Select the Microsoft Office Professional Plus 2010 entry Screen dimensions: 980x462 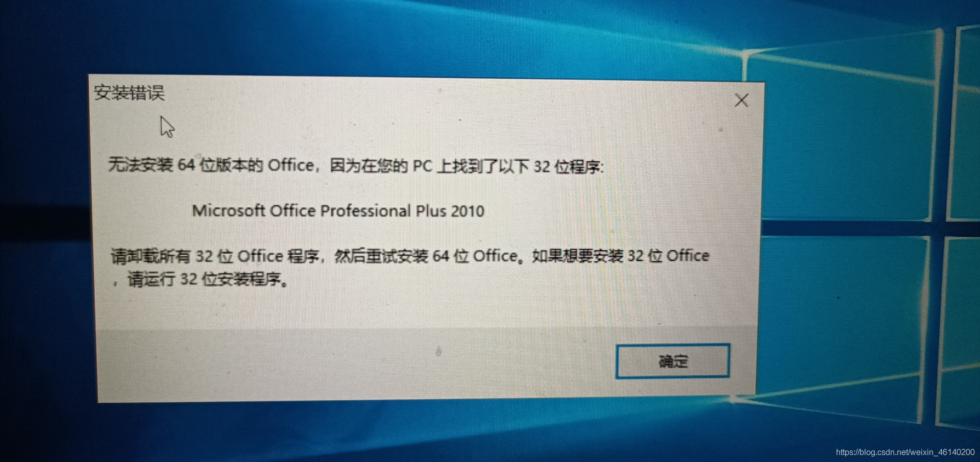pos(338,211)
